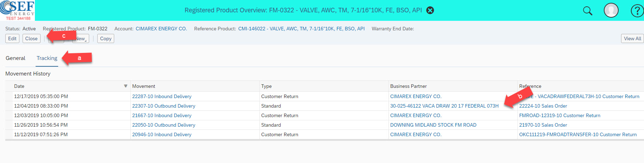Open CIMAREX ENERGY CO. partner for 12/03/2019 row
Image resolution: width=644 pixels, height=163 pixels.
coord(416,115)
